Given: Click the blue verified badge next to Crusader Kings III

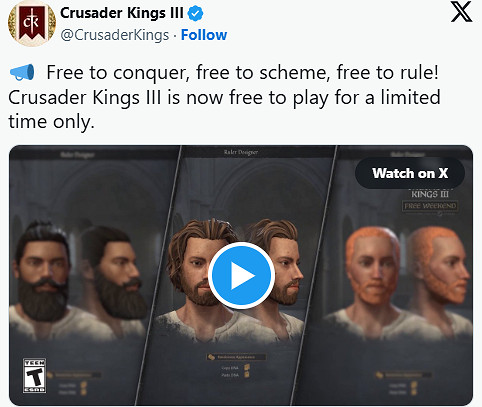Looking at the screenshot, I should 195,13.
